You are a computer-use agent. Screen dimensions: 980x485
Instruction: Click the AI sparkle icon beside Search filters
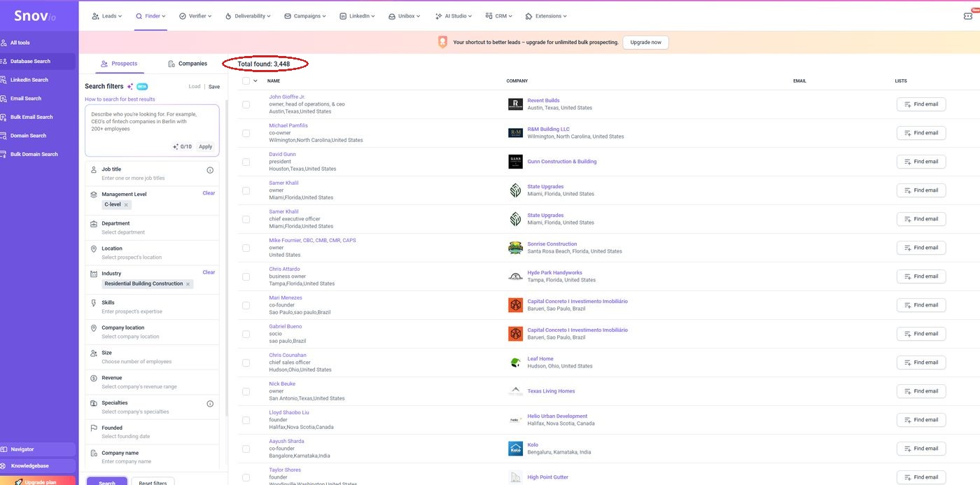[x=130, y=87]
